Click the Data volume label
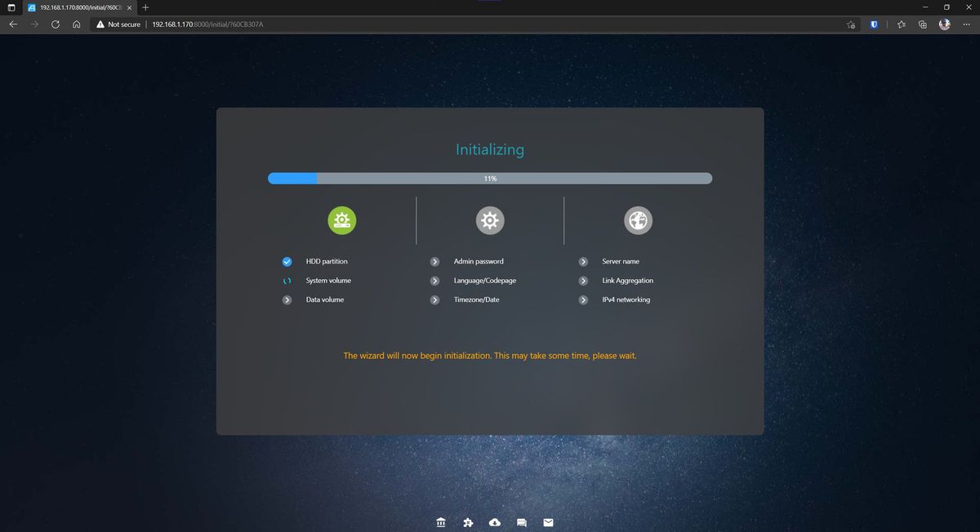Image resolution: width=980 pixels, height=532 pixels. pos(325,299)
